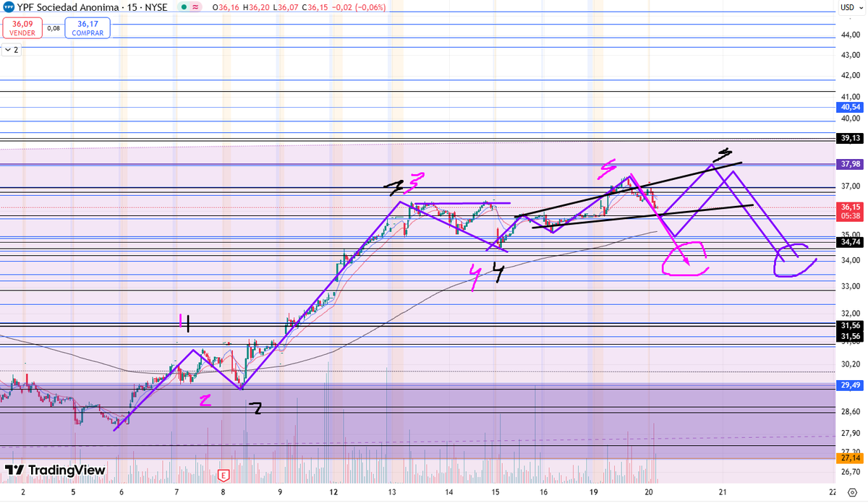This screenshot has height=503, width=868.
Task: Expand the collapsed indicators legend showing 2
Action: (x=11, y=50)
